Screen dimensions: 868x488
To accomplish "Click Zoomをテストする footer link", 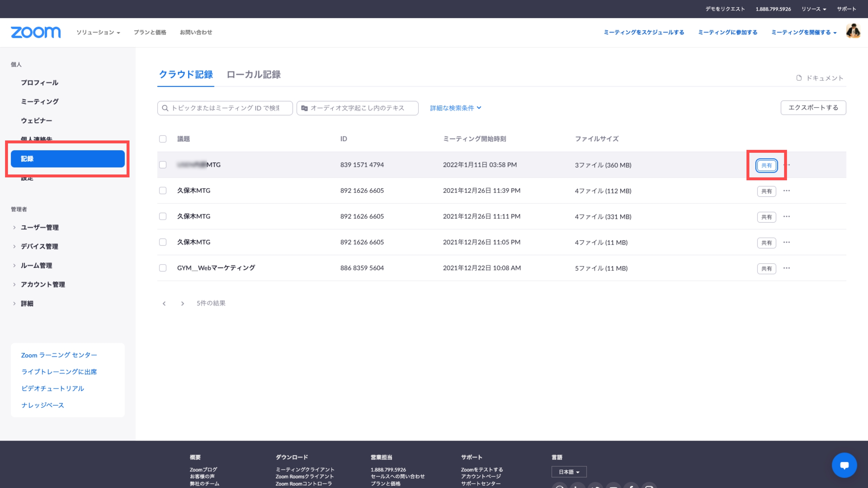I will pyautogui.click(x=482, y=470).
